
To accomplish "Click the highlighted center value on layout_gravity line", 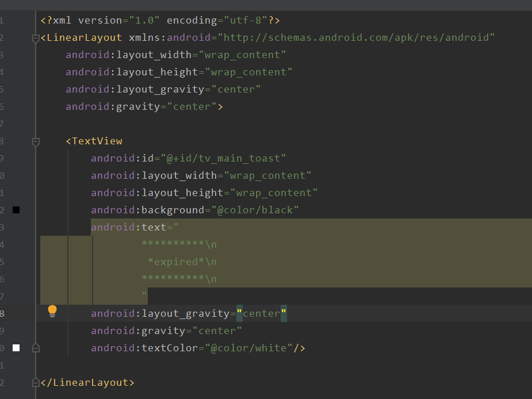I will click(x=261, y=313).
